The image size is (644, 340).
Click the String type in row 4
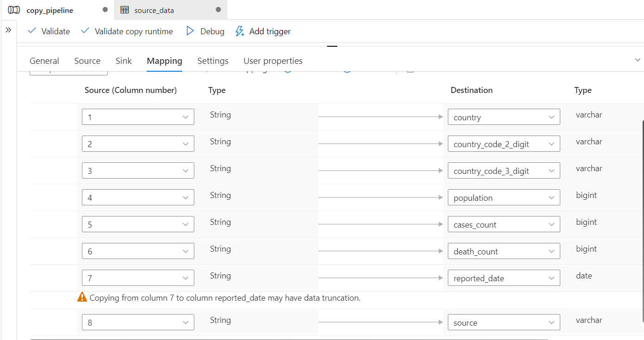pyautogui.click(x=220, y=195)
